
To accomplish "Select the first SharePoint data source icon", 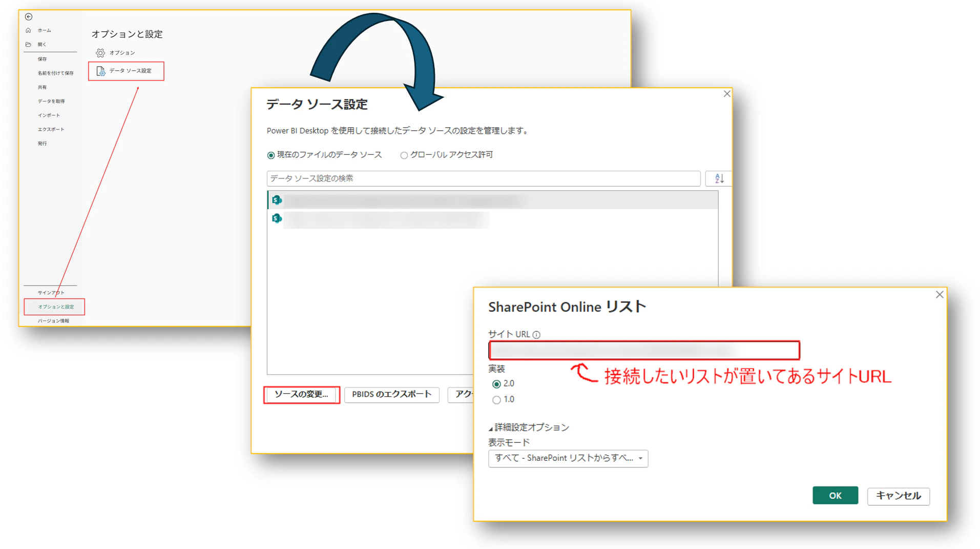I will point(277,200).
